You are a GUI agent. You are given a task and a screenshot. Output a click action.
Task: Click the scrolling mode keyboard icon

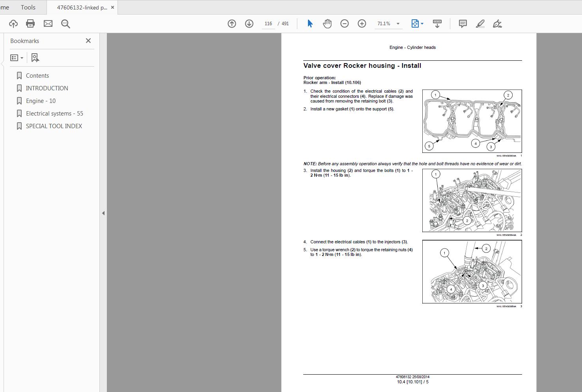coord(437,24)
